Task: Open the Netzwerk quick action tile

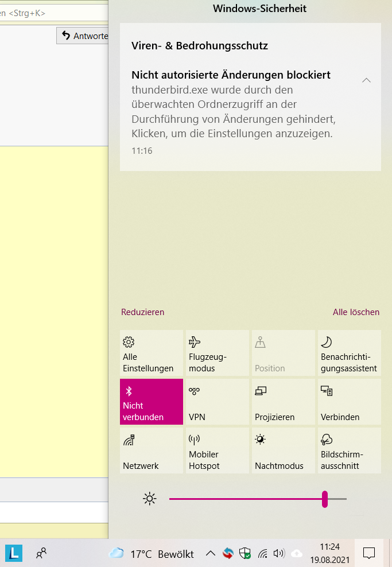Action: (152, 451)
